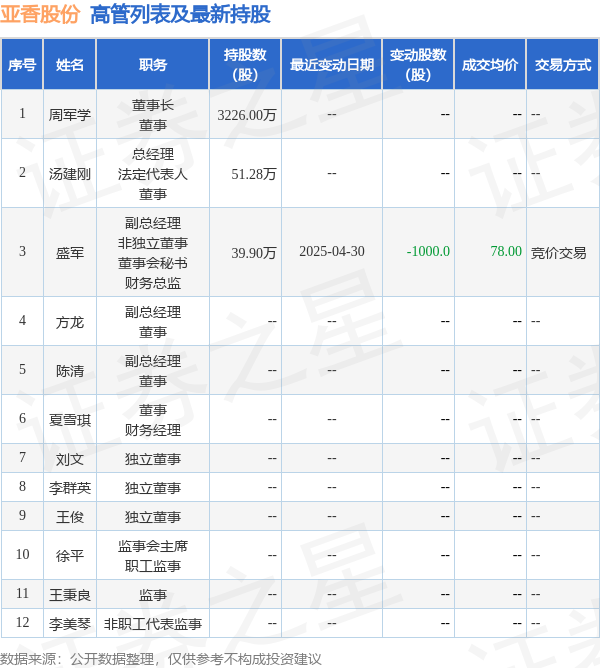Viewport: 600px width, 668px height.
Task: Select the 序号 column header
Action: (x=22, y=65)
